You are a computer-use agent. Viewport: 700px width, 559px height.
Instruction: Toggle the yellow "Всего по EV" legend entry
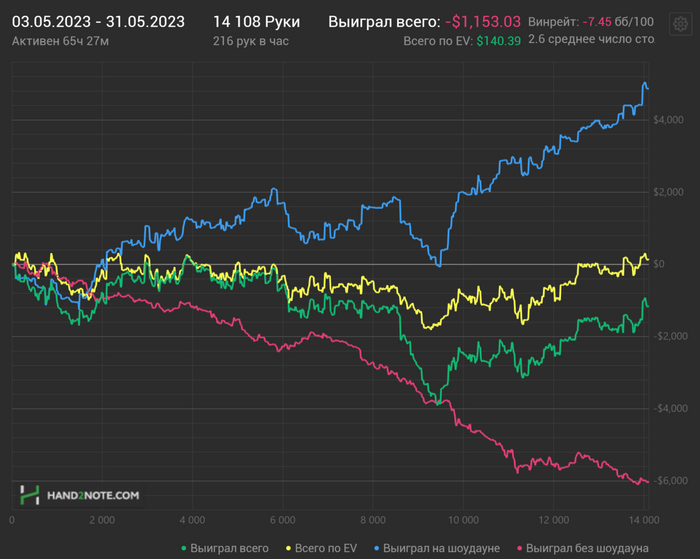pyautogui.click(x=321, y=548)
